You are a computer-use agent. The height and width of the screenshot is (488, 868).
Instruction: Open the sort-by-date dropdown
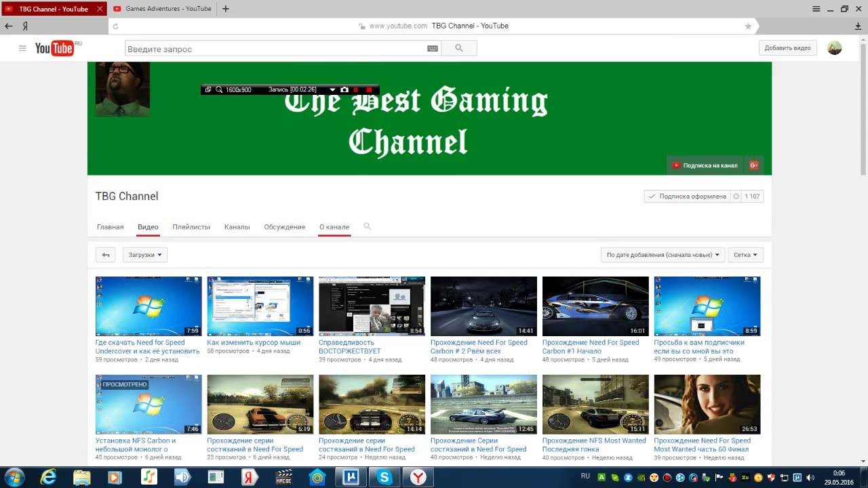tap(663, 255)
